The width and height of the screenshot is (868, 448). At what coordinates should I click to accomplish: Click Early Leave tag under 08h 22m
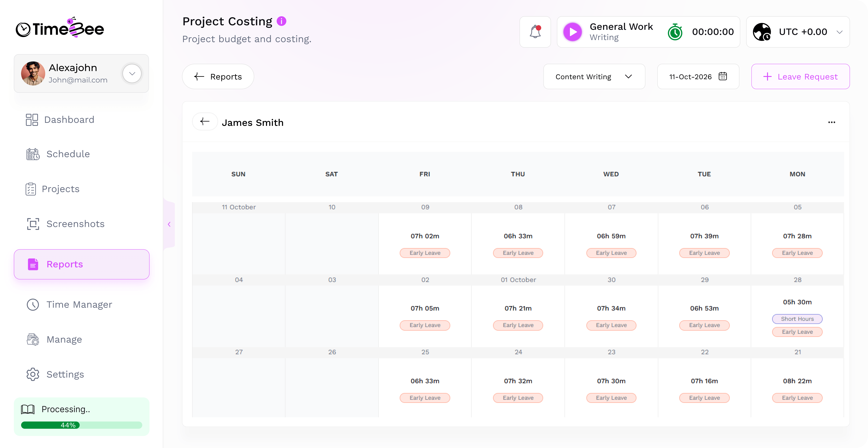click(x=797, y=398)
